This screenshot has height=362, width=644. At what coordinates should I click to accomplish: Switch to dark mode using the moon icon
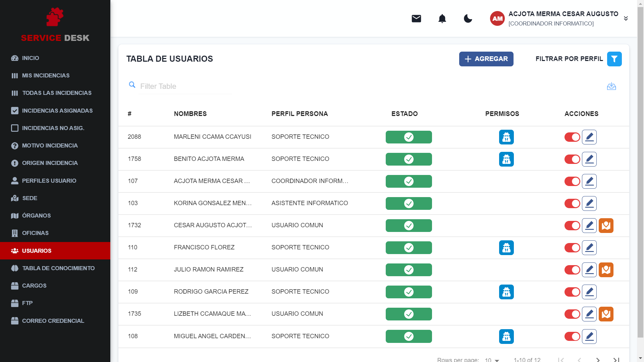[468, 19]
